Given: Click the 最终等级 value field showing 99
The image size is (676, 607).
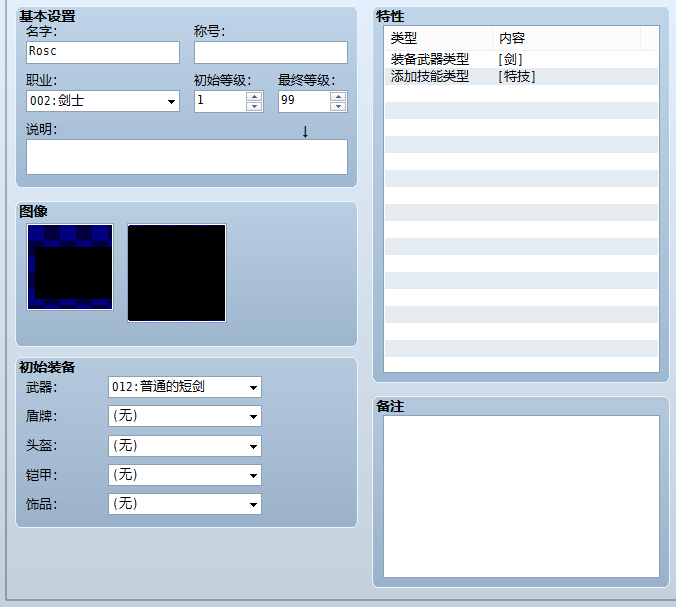Looking at the screenshot, I should (x=304, y=101).
